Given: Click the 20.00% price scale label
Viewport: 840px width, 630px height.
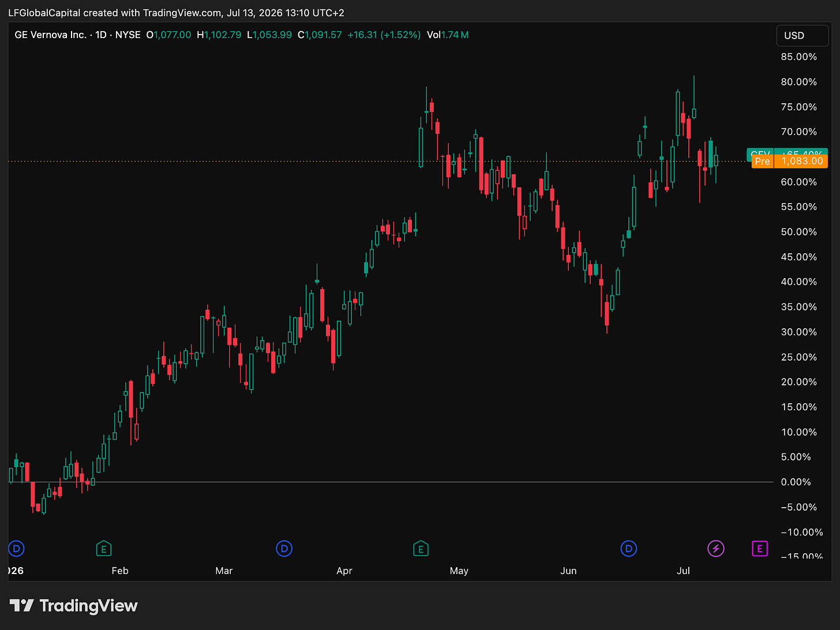Looking at the screenshot, I should [799, 382].
